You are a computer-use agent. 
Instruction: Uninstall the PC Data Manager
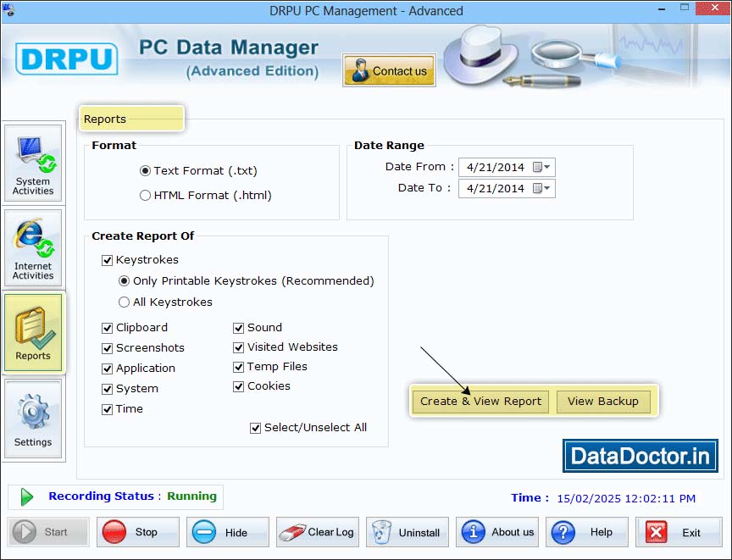point(408,532)
